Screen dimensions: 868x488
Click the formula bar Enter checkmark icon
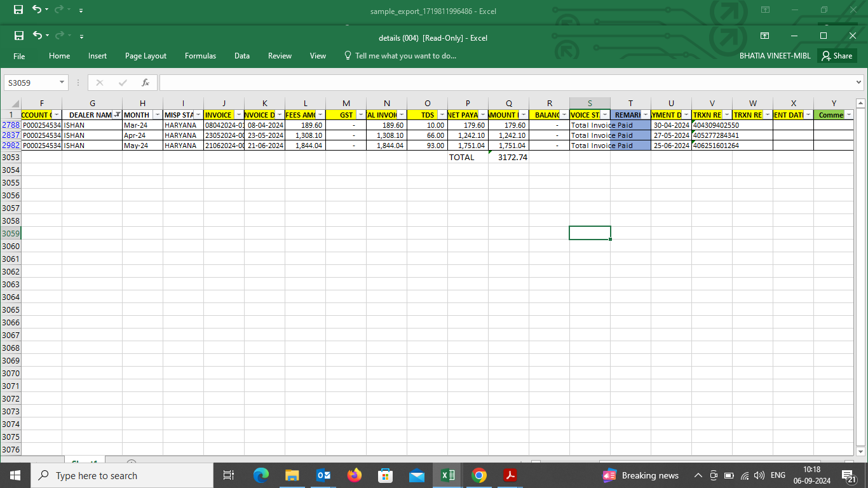(x=123, y=83)
